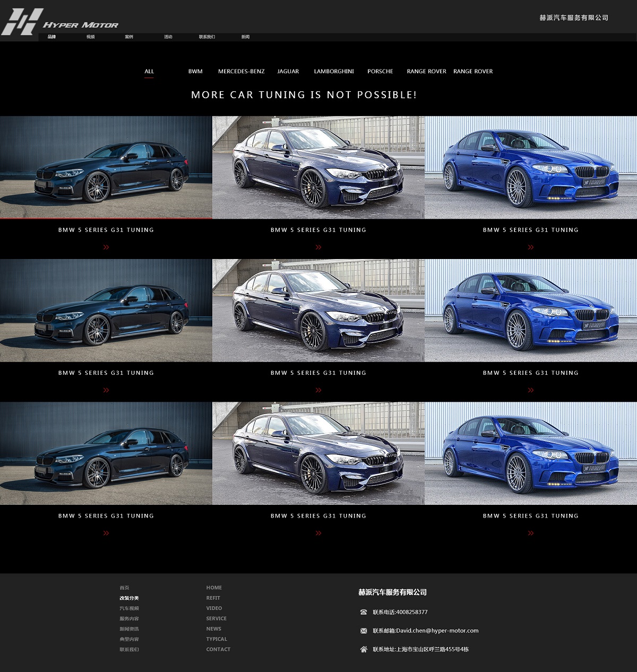The height and width of the screenshot is (672, 637).
Task: Click red arrow under third-row bright blue sedan
Action: click(531, 533)
